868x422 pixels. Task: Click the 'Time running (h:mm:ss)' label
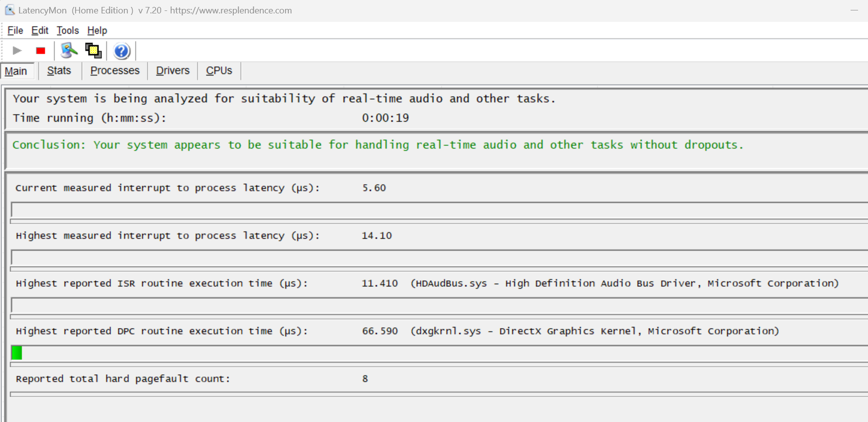tap(90, 118)
